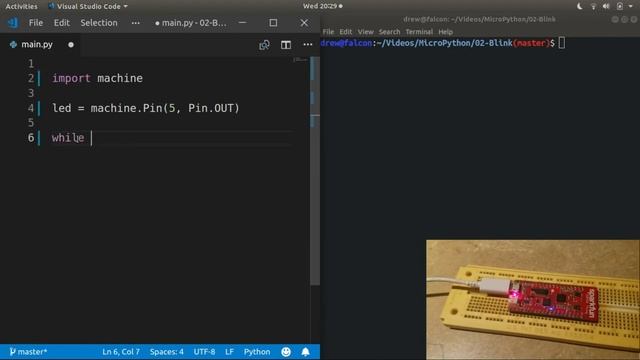Open Activities overview in top bar

tap(21, 7)
